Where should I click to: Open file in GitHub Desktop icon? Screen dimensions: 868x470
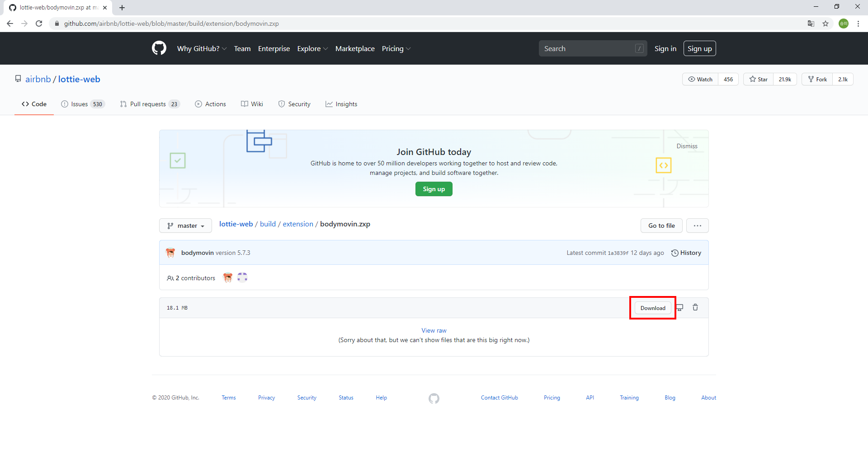(680, 308)
